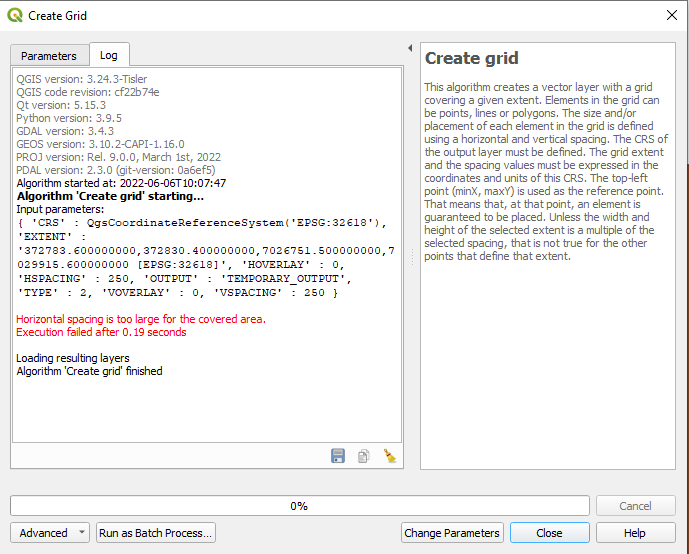
Task: Click the Cancel button
Action: 635,506
